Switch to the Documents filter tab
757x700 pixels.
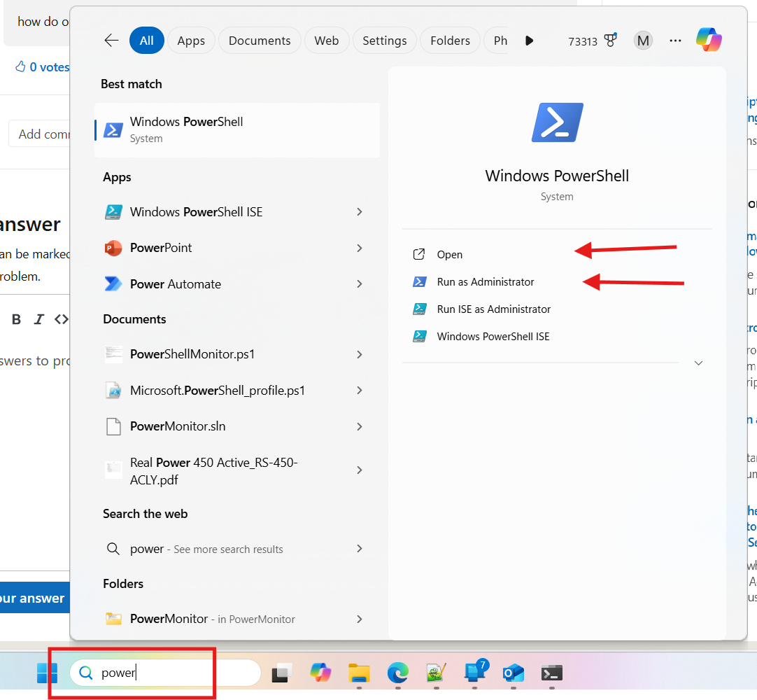tap(260, 41)
